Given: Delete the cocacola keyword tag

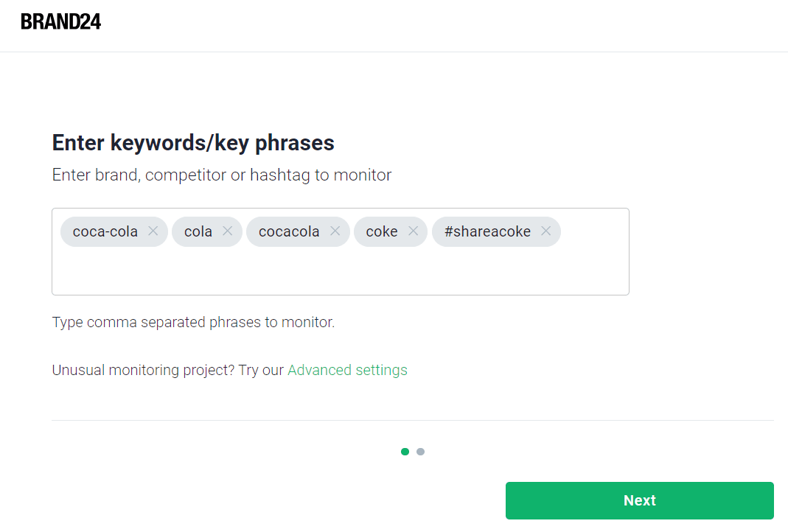Looking at the screenshot, I should coord(335,231).
